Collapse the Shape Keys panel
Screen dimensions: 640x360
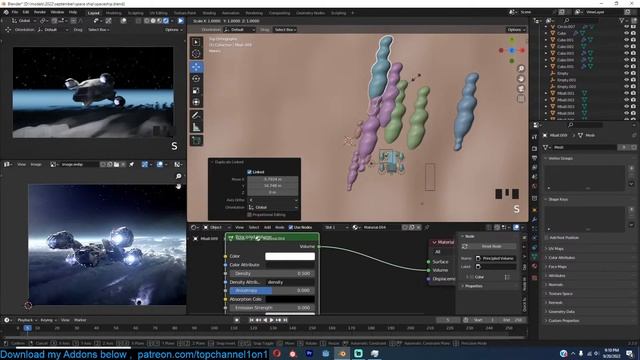(x=558, y=200)
